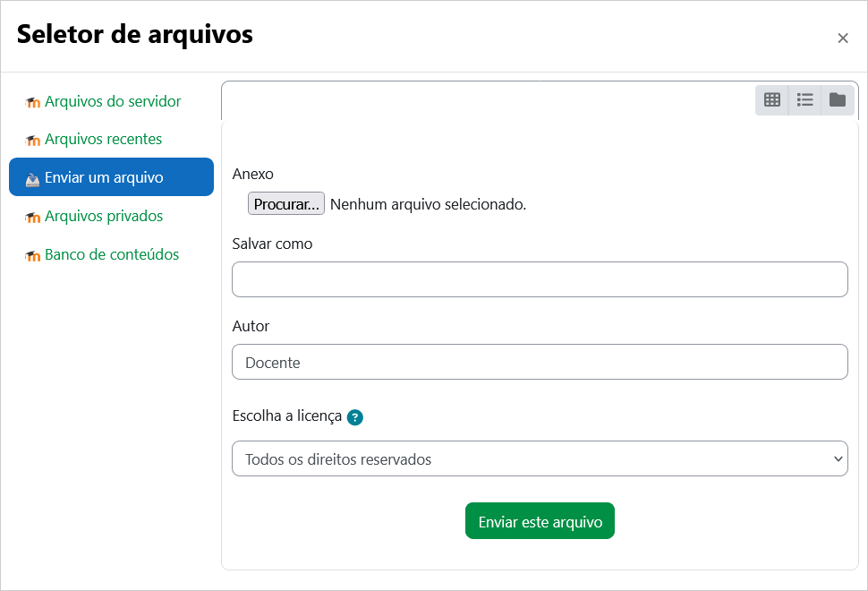
Task: Expand the license dropdown Todos os direitos reservados
Action: tap(540, 458)
